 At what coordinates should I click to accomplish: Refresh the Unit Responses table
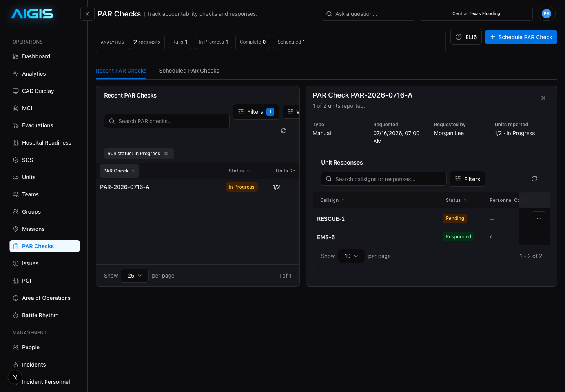point(534,179)
